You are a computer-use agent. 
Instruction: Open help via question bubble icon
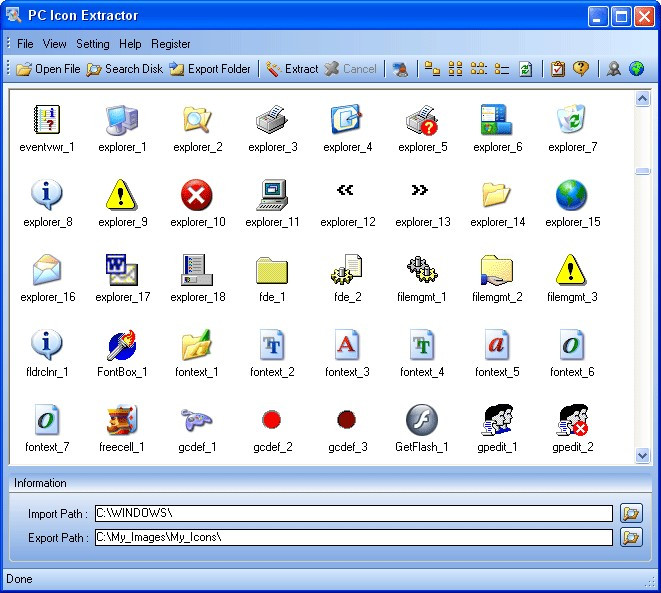click(581, 69)
